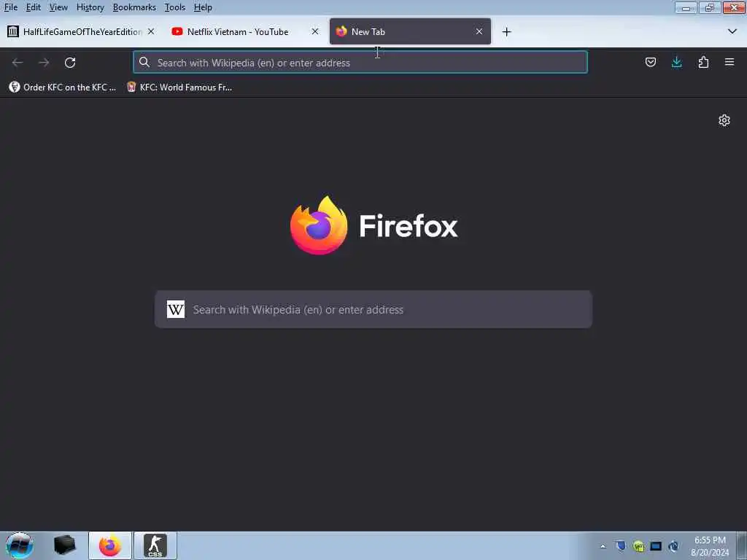Click the green tray icon

click(638, 546)
